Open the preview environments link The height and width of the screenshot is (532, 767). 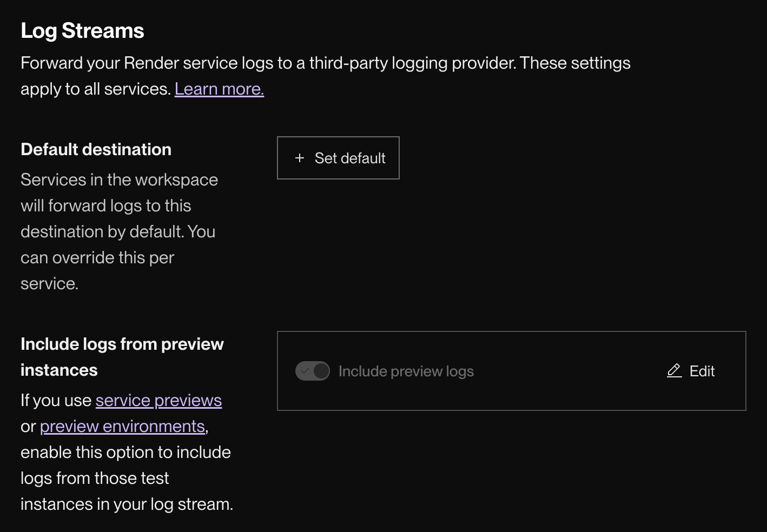(x=122, y=426)
